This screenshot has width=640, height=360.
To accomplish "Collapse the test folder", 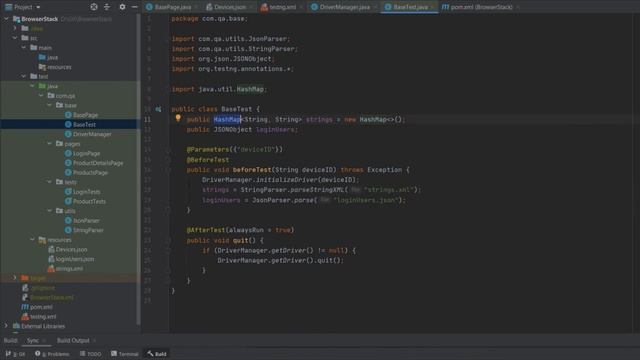I will pyautogui.click(x=24, y=76).
